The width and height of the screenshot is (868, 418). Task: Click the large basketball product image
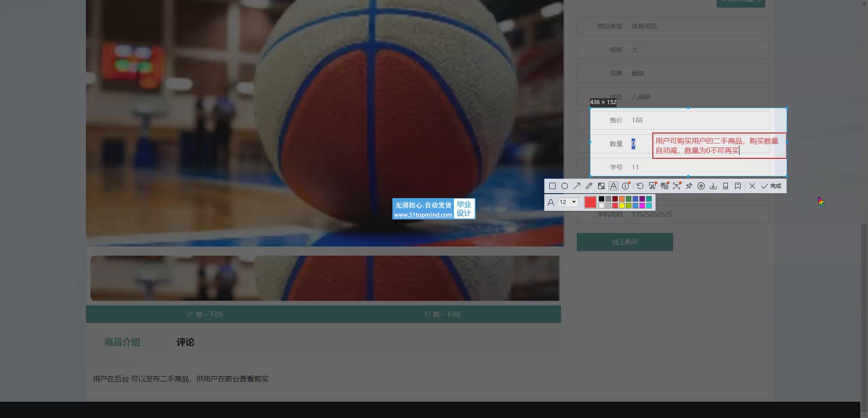tap(325, 123)
